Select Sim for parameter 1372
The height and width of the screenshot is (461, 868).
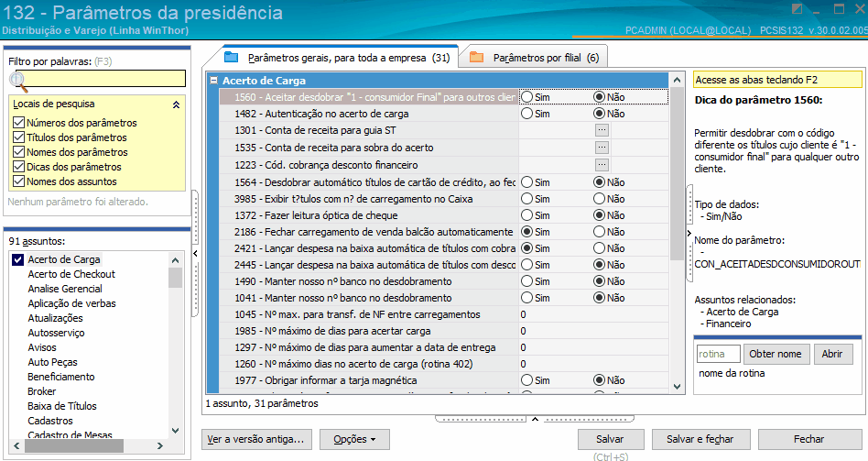527,215
